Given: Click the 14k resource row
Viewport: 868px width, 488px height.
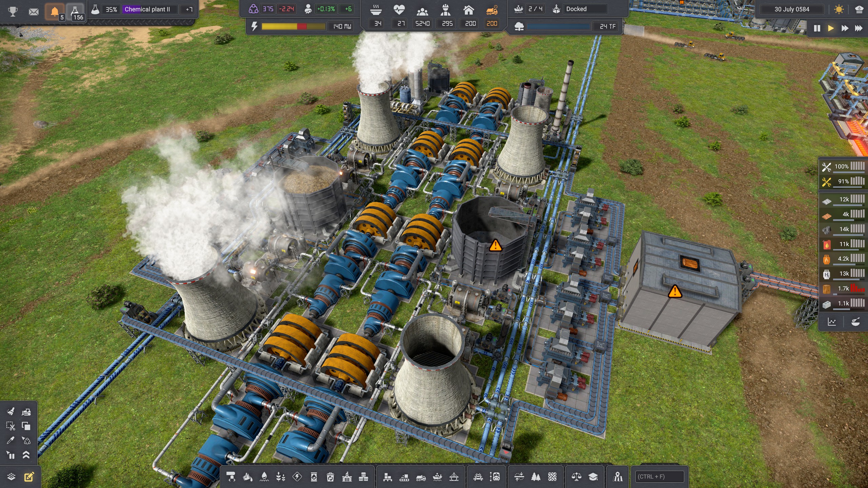Looking at the screenshot, I should pyautogui.click(x=843, y=229).
